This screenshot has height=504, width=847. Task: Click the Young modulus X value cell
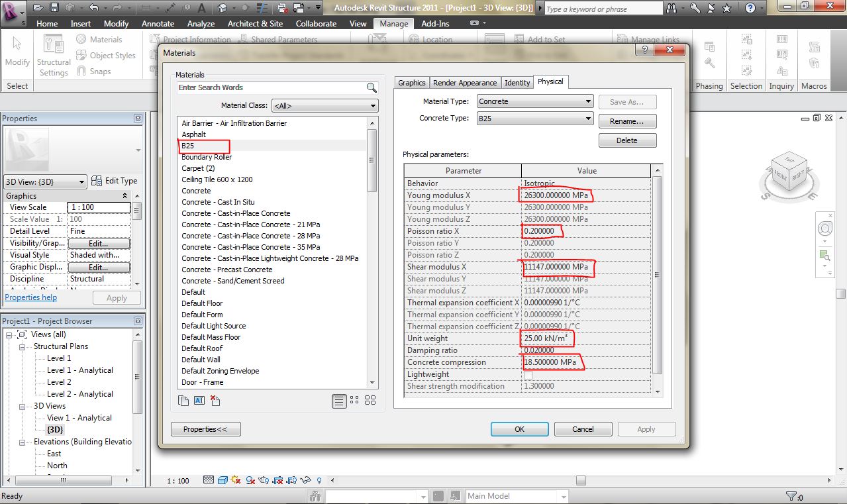(586, 195)
